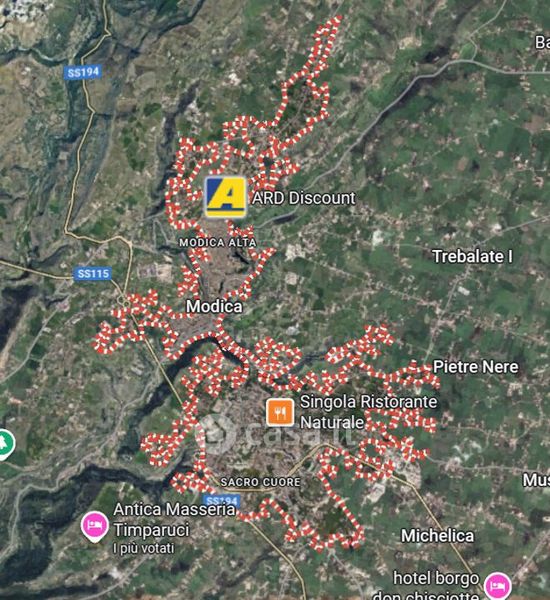Click the ARD Discount text label

click(304, 198)
